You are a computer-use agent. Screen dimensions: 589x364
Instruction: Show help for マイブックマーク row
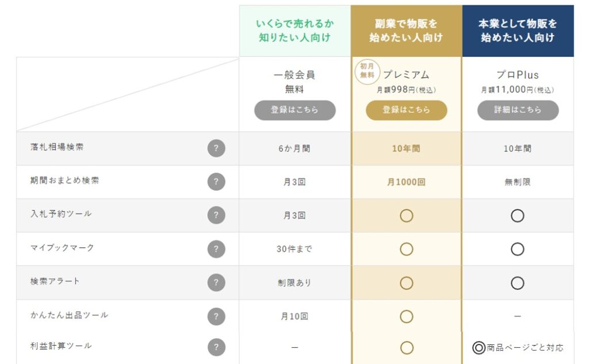tap(216, 249)
